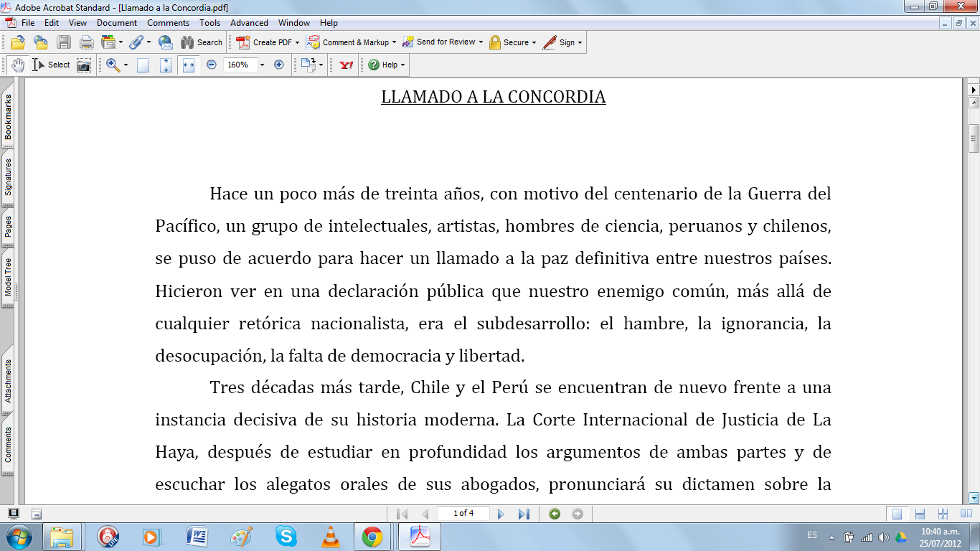Go to previous view green arrow
The height and width of the screenshot is (551, 980).
pyautogui.click(x=554, y=514)
